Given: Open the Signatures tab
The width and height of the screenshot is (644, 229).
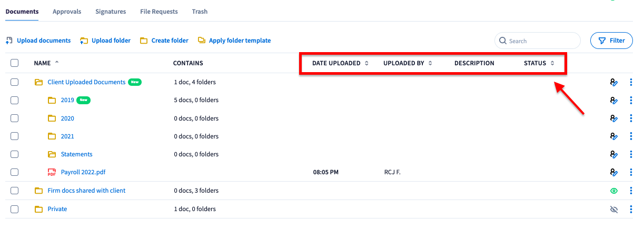Looking at the screenshot, I should click(111, 12).
